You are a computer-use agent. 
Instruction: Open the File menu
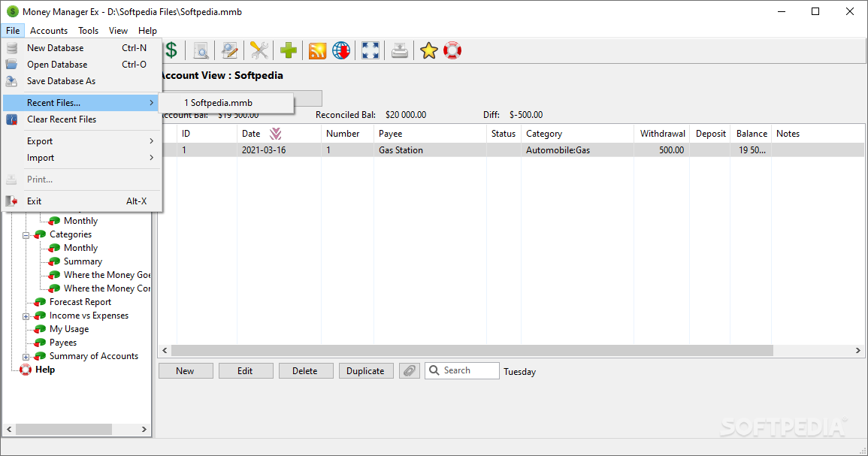(x=13, y=31)
